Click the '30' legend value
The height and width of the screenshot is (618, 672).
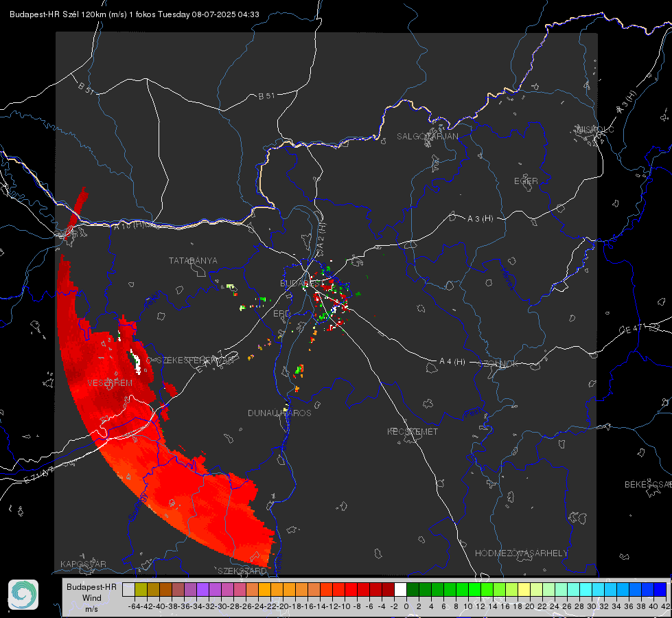592,606
